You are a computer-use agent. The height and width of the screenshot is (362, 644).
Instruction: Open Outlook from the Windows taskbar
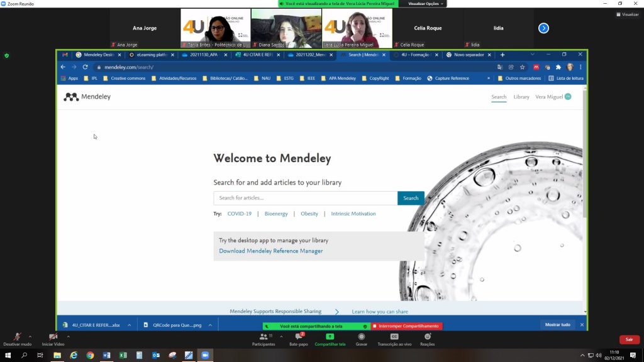click(156, 355)
